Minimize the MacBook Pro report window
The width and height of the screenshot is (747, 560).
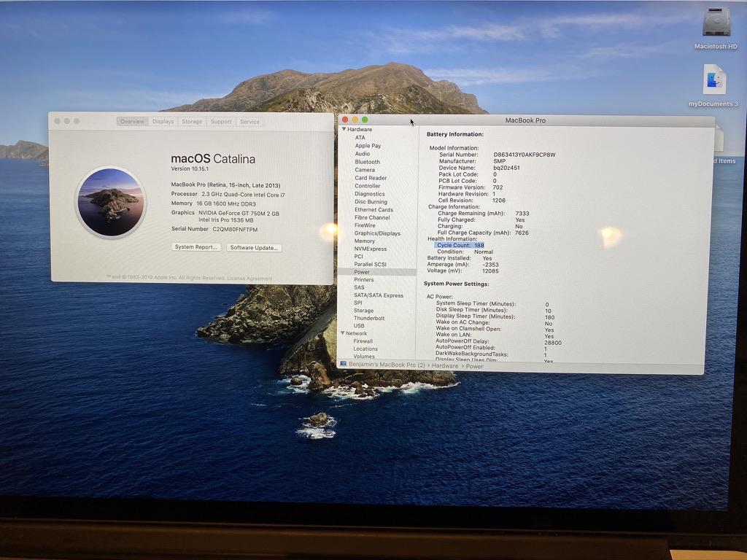(355, 120)
